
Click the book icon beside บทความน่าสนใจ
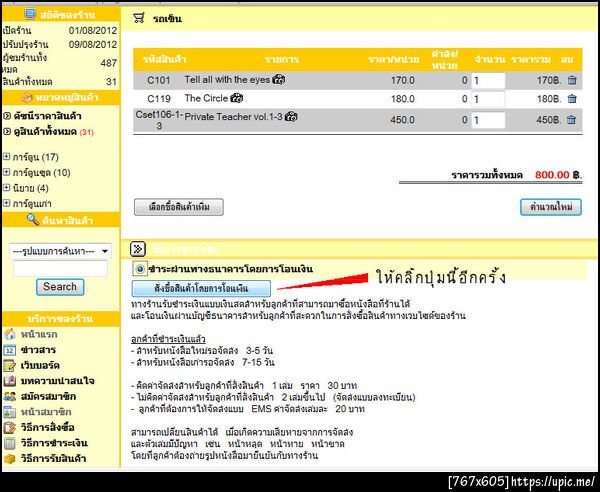point(10,381)
